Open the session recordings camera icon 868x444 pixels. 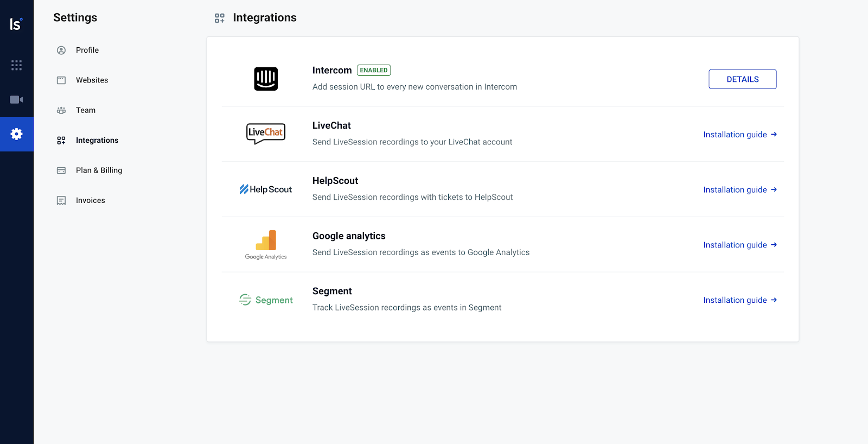(x=17, y=99)
